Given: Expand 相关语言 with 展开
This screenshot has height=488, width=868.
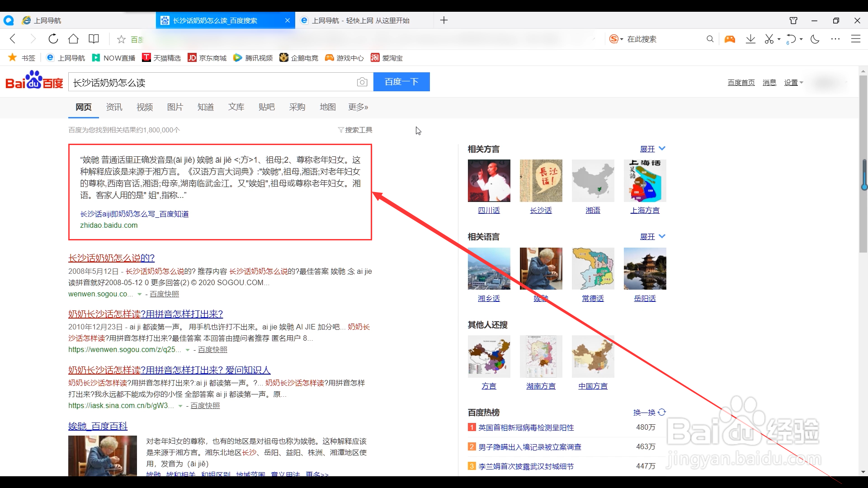Looking at the screenshot, I should [652, 236].
